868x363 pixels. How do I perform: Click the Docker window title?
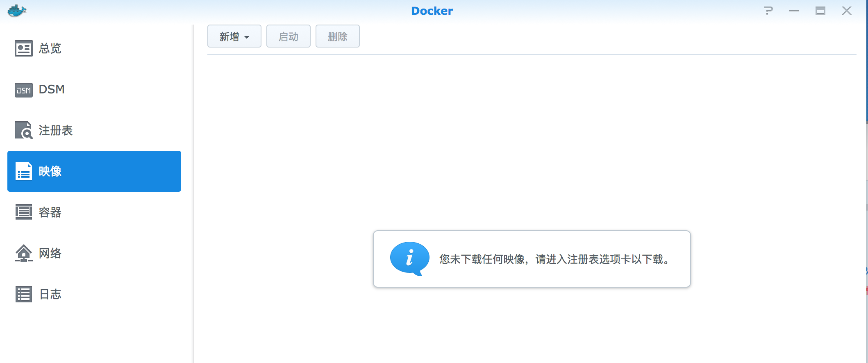(432, 11)
